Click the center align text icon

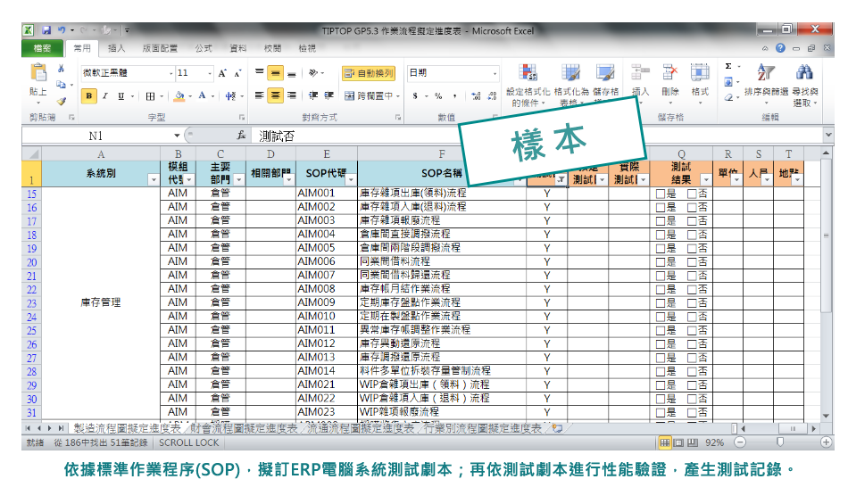coord(276,96)
